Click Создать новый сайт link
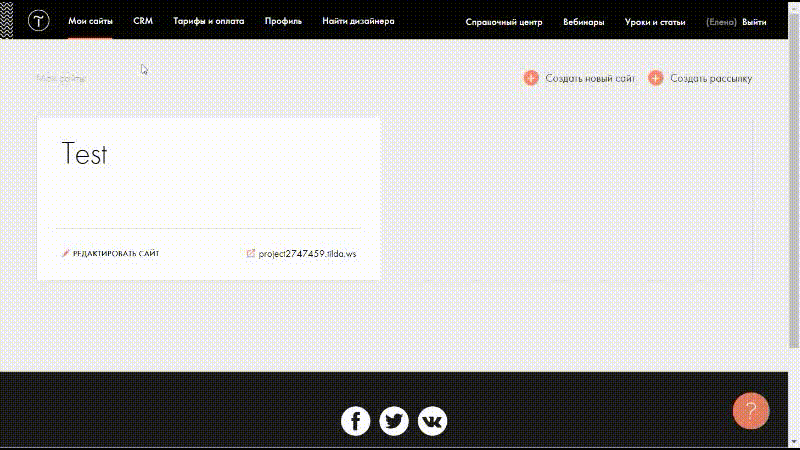Viewport: 800px width, 450px height. click(x=590, y=79)
